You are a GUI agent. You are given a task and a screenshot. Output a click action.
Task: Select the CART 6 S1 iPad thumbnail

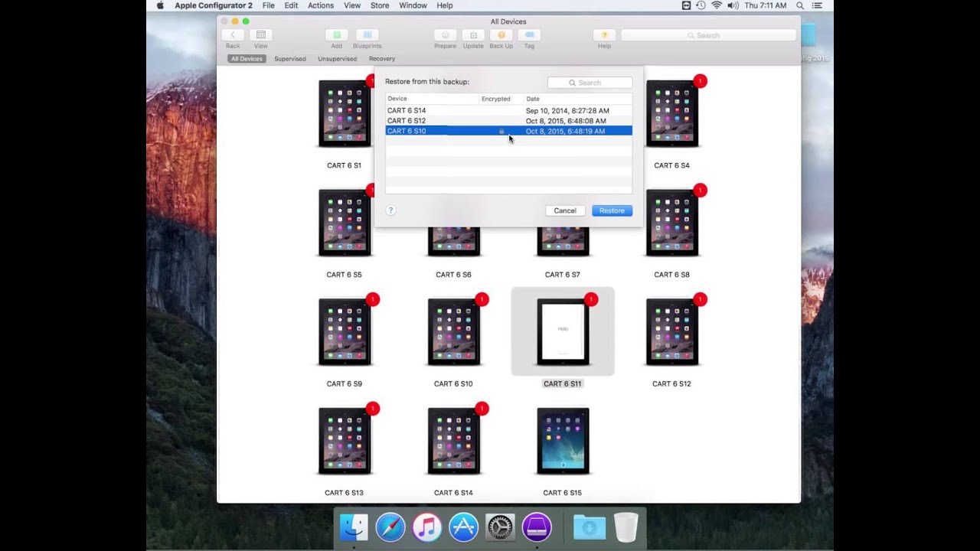coord(345,114)
